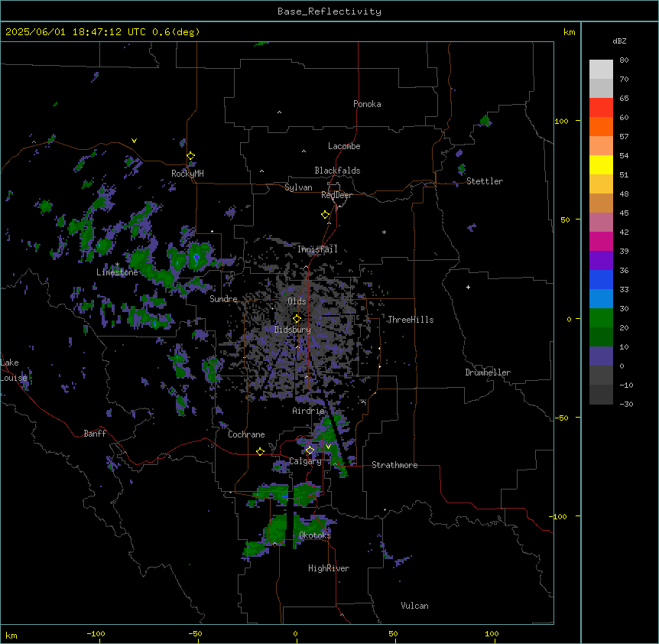Click the Didsbury label
Image resolution: width=659 pixels, height=644 pixels.
pyautogui.click(x=293, y=330)
